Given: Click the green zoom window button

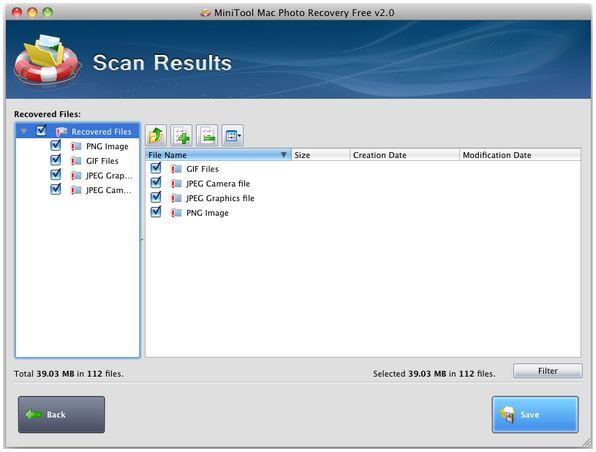Looking at the screenshot, I should 48,13.
